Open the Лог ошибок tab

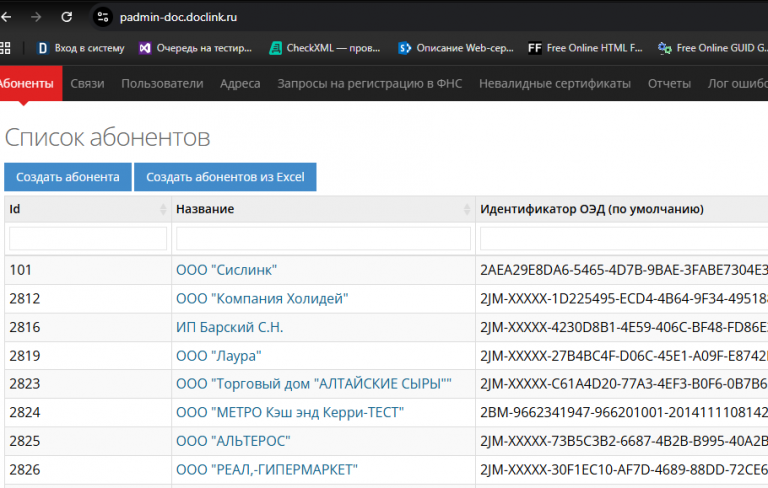tap(738, 84)
